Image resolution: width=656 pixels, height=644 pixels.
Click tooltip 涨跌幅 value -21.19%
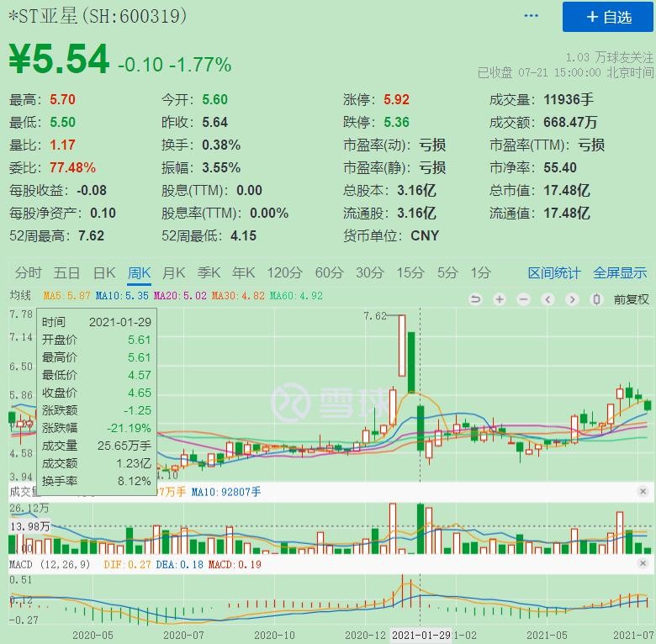129,428
